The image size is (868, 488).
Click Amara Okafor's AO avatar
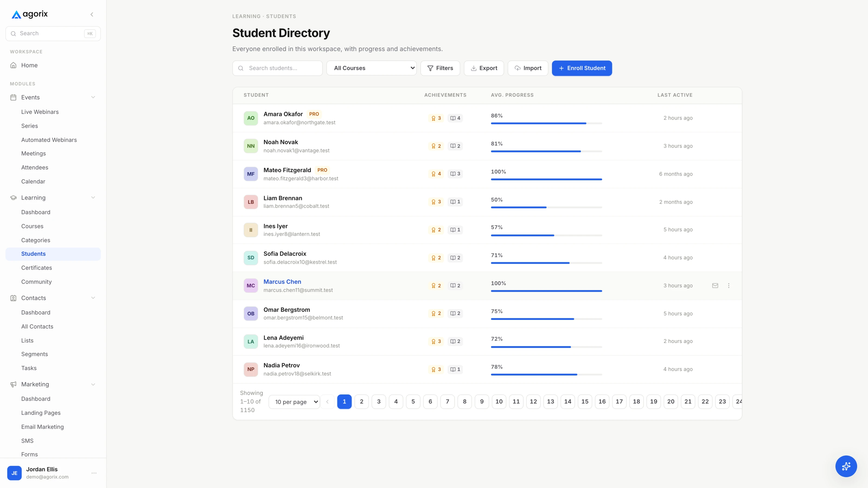coord(251,118)
